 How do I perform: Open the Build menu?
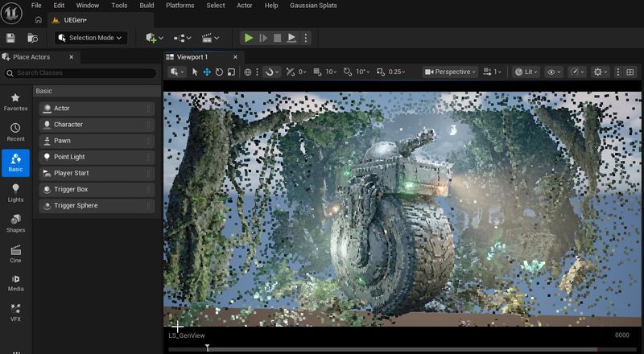tap(147, 6)
